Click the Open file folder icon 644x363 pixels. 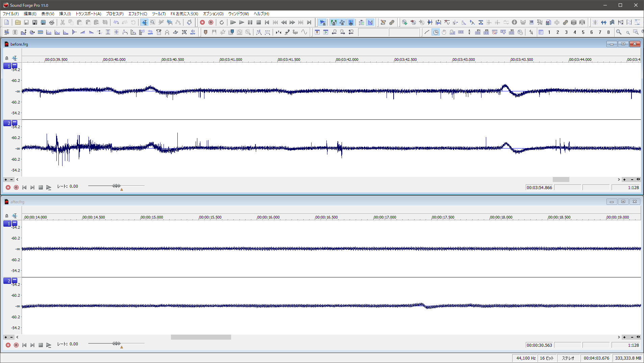point(18,22)
